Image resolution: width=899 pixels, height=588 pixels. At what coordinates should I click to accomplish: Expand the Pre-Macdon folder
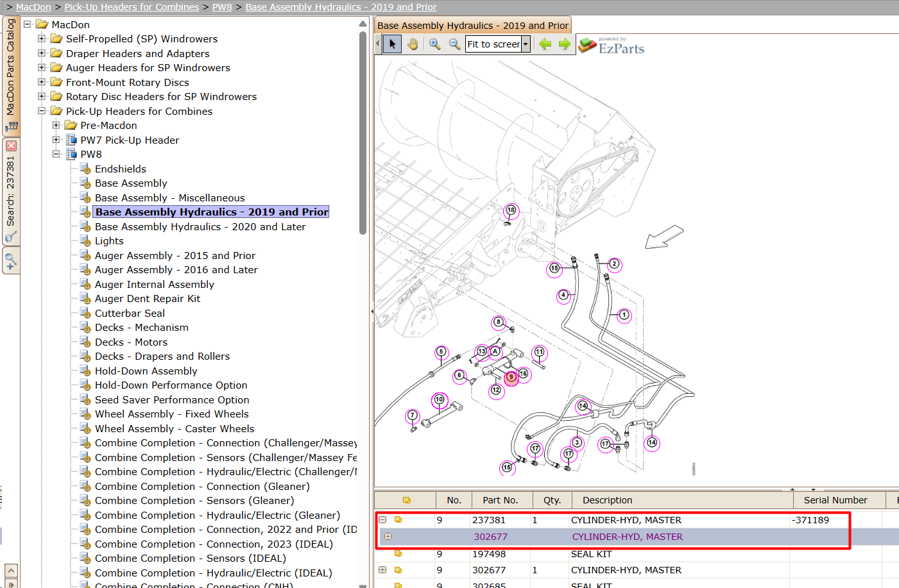[x=56, y=125]
